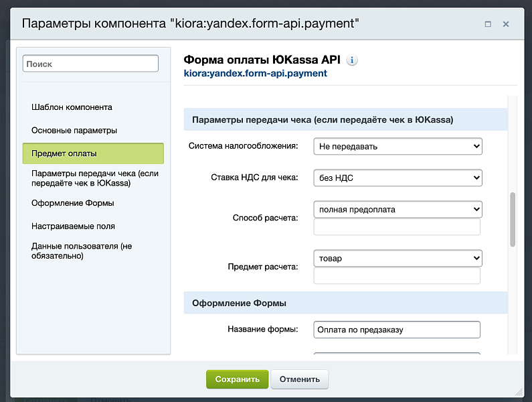Go to Шаблон компонента section
The image size is (532, 402).
(72, 107)
